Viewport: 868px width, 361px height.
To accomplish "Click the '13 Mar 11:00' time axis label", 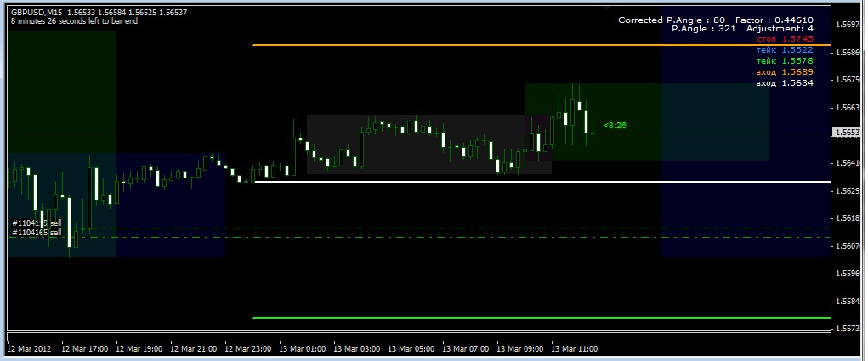I will (575, 349).
